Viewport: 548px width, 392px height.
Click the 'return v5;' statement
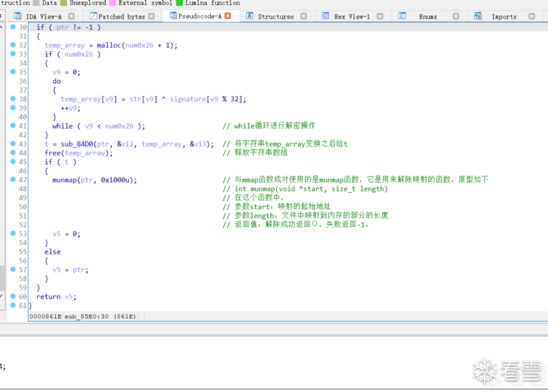click(56, 297)
